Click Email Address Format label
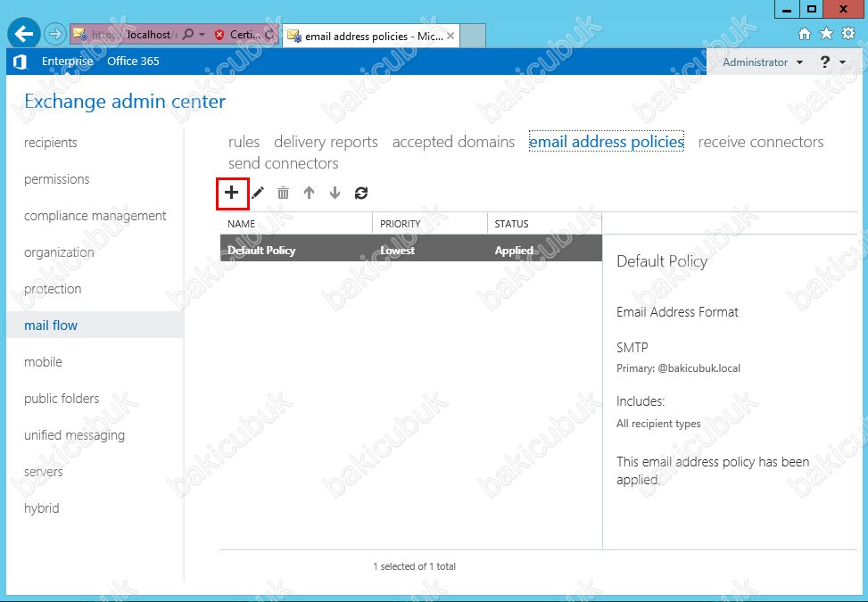This screenshot has height=602, width=868. click(x=677, y=312)
